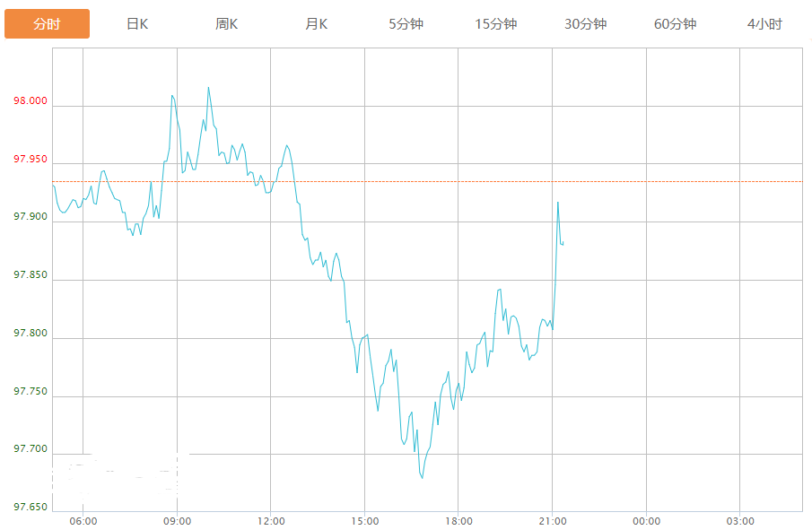
Task: Show the 月K chart
Action: tap(317, 24)
